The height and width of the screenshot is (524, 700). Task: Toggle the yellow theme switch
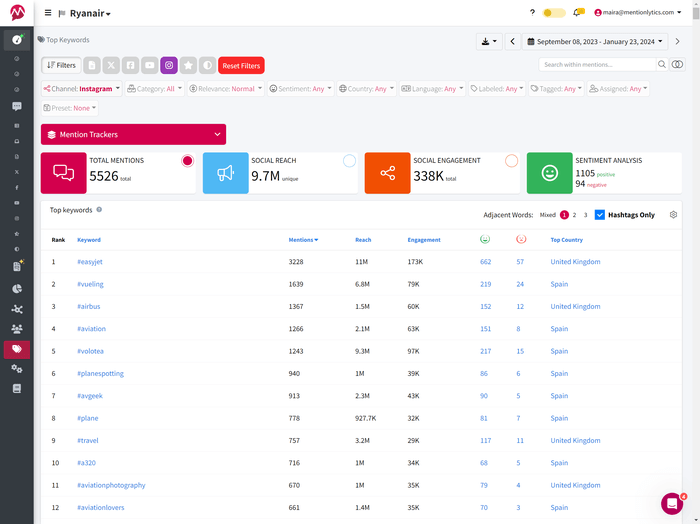point(554,12)
